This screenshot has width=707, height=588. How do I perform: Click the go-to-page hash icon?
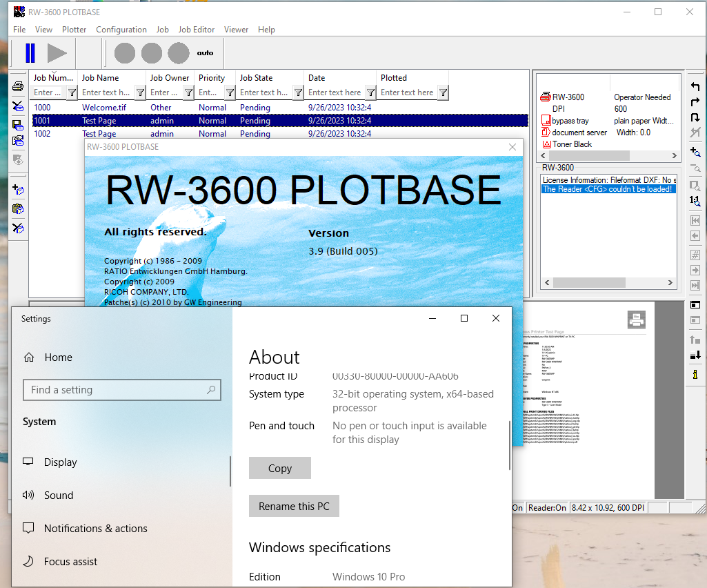pyautogui.click(x=695, y=255)
